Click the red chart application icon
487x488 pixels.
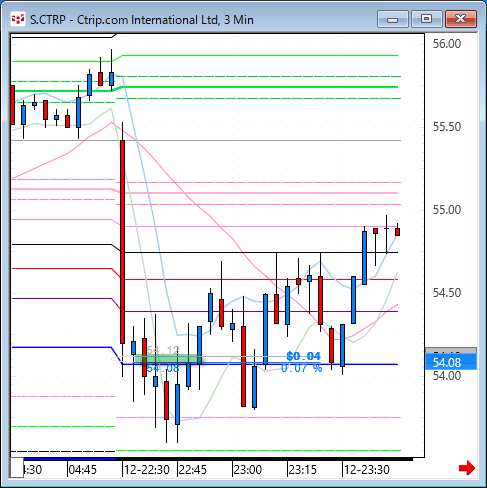[x=18, y=19]
